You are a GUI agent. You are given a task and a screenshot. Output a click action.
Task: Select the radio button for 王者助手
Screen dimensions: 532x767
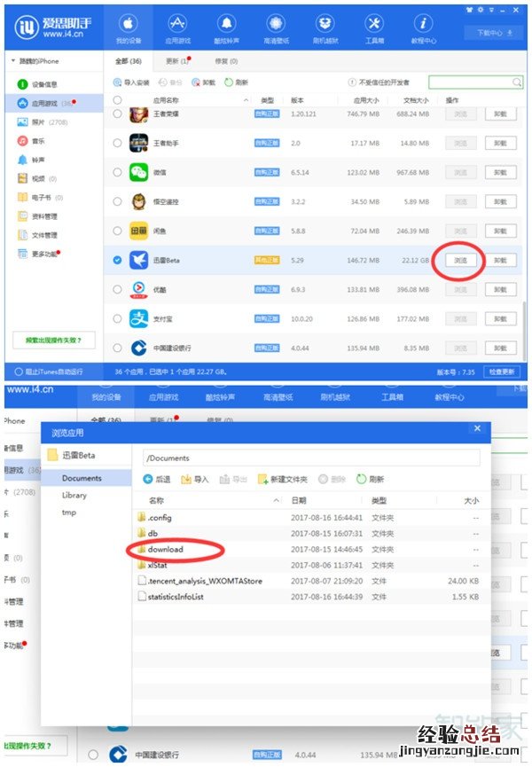tap(117, 143)
